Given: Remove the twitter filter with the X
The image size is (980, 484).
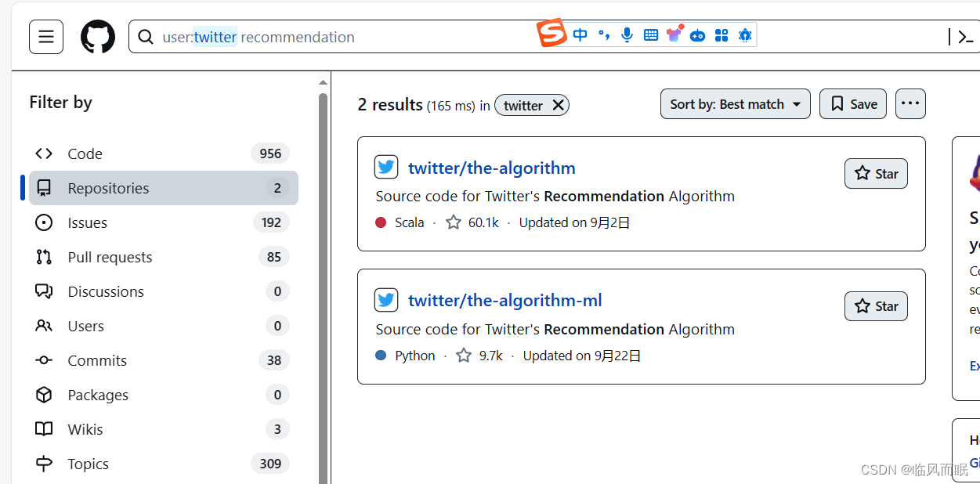Looking at the screenshot, I should [558, 105].
